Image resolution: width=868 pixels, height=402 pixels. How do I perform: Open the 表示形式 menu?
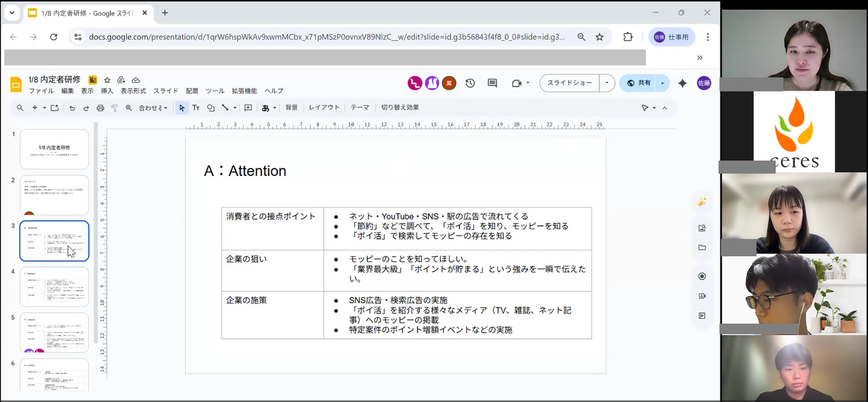point(133,91)
